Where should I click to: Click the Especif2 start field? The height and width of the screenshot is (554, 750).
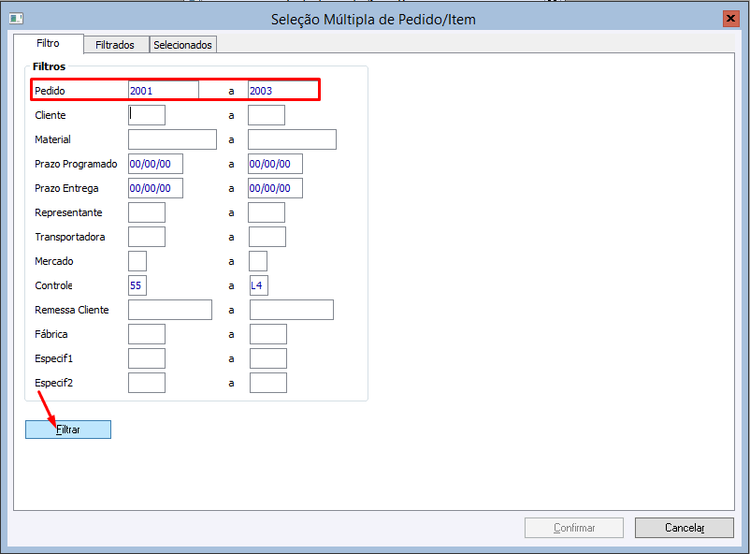147,383
